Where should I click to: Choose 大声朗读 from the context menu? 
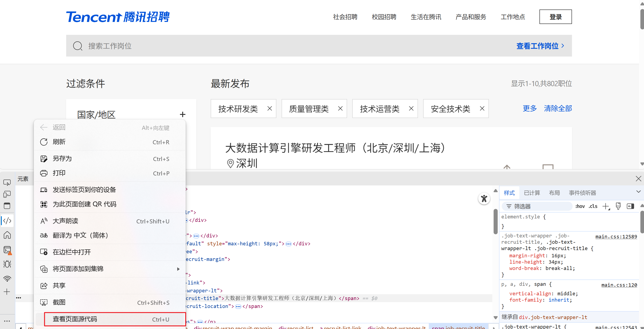tap(110, 221)
